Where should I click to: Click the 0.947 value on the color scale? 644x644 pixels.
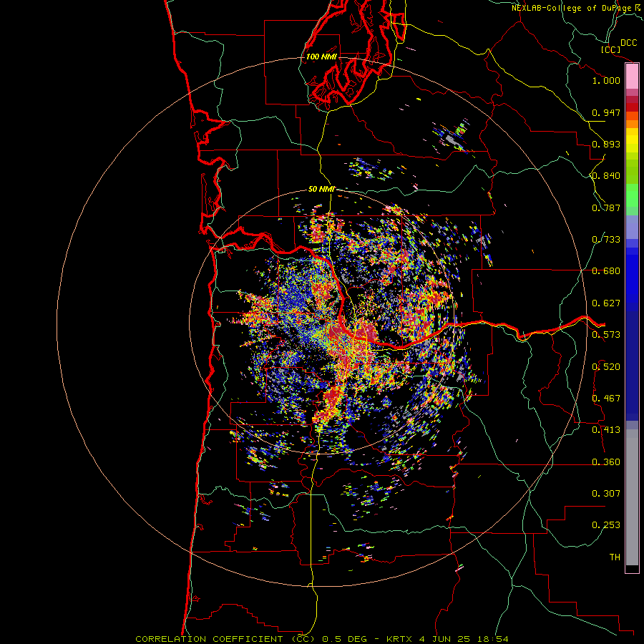pyautogui.click(x=606, y=112)
